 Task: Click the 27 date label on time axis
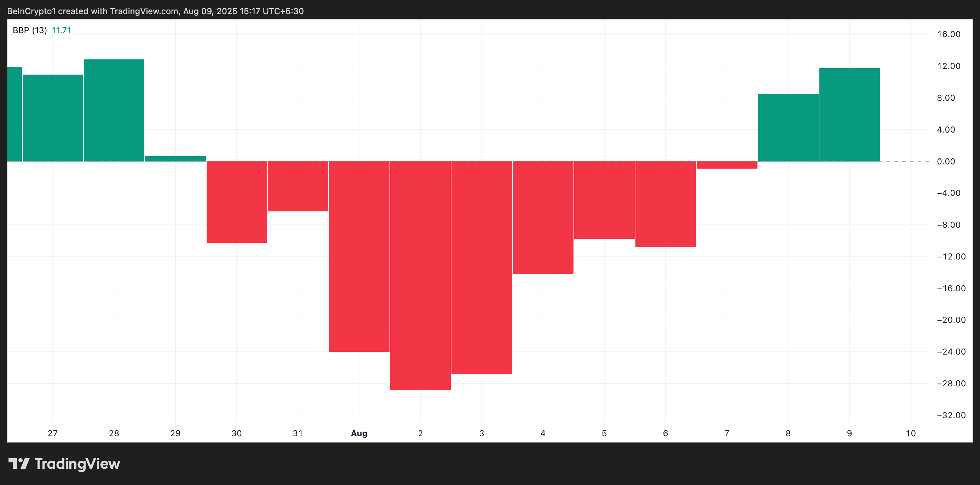coord(52,433)
